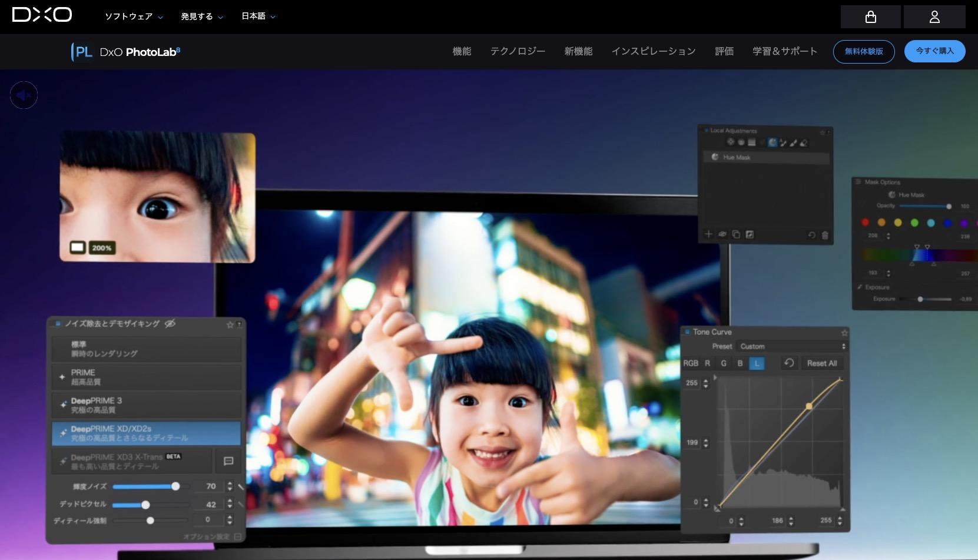
Task: Select the DeepPRIME 3 option
Action: (146, 405)
